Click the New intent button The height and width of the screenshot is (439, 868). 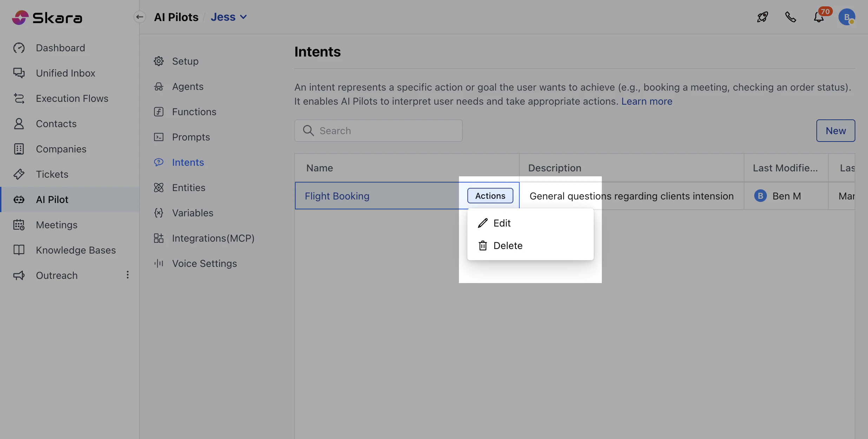pyautogui.click(x=836, y=131)
